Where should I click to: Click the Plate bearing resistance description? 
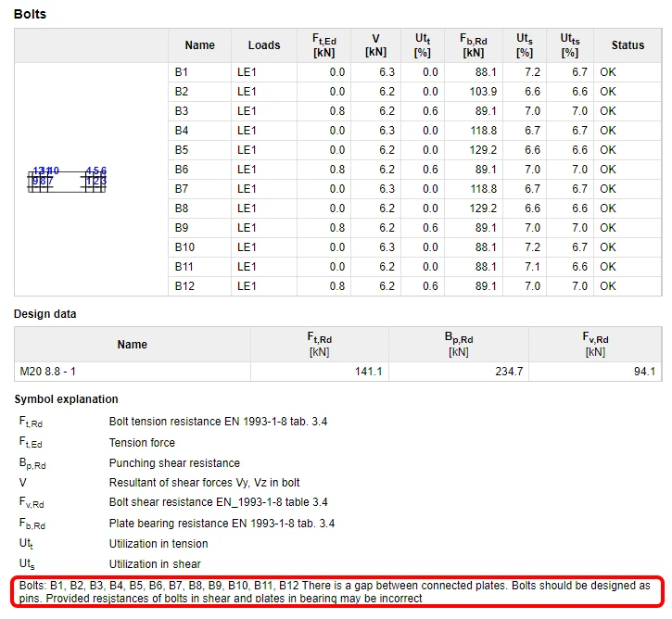222,524
